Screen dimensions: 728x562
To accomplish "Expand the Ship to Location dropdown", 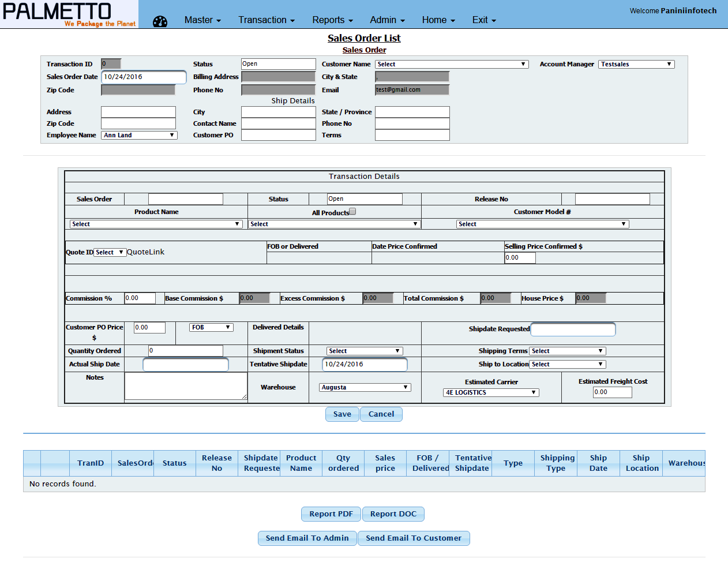I will click(x=568, y=364).
